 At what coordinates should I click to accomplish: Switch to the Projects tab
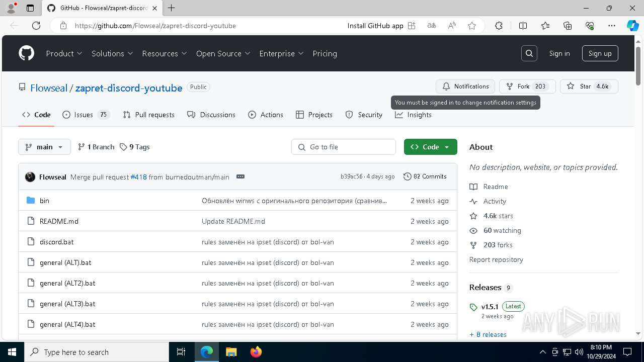coord(314,115)
